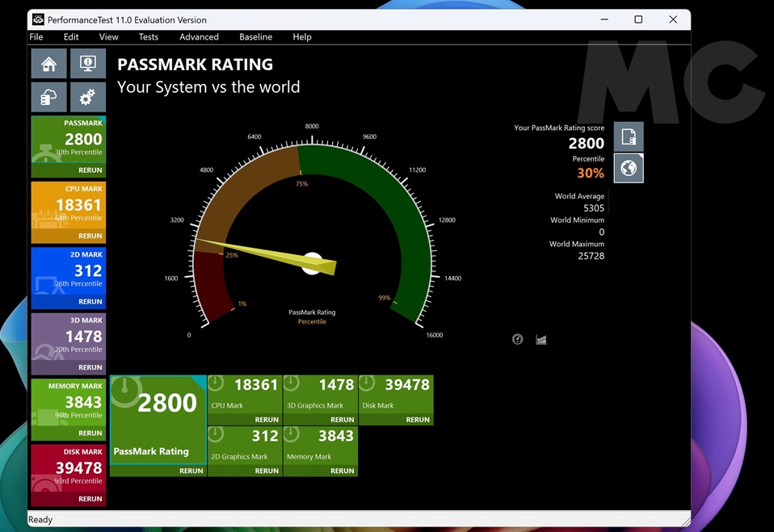Open settings with the gears icon
This screenshot has width=774, height=532.
pyautogui.click(x=87, y=98)
